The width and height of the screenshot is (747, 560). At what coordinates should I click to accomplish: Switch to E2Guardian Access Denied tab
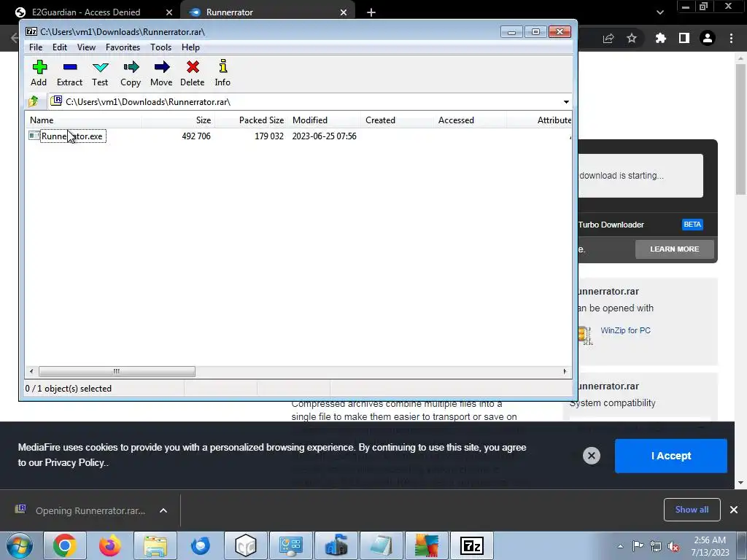point(86,12)
